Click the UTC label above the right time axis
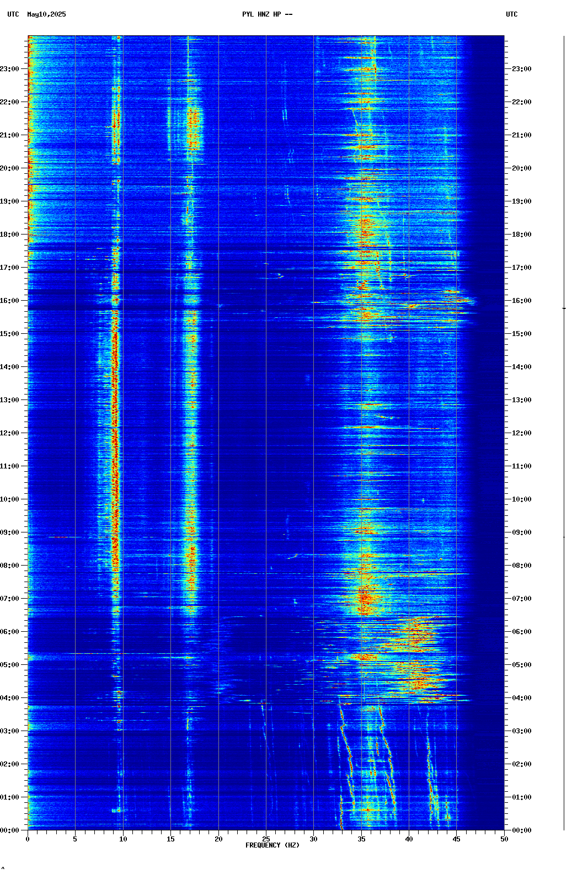 [512, 14]
